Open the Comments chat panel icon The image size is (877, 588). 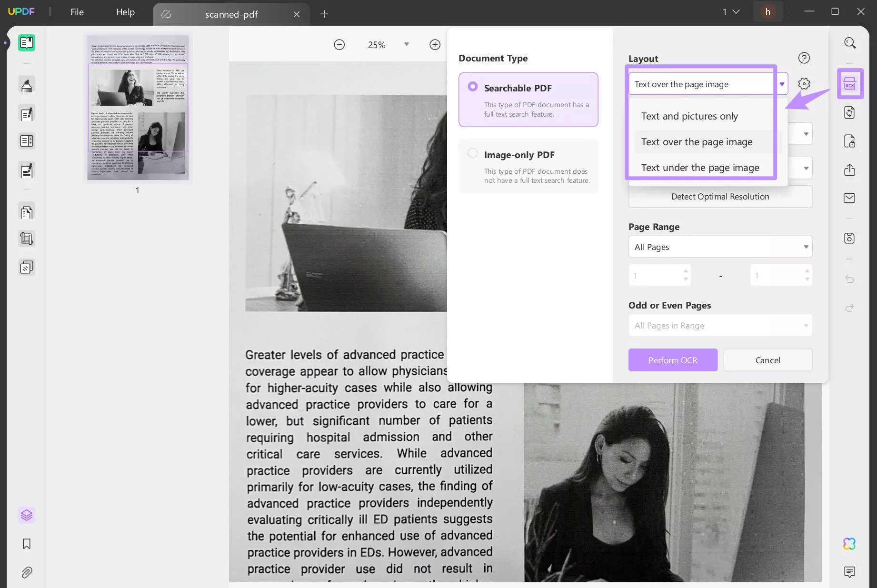click(x=850, y=572)
